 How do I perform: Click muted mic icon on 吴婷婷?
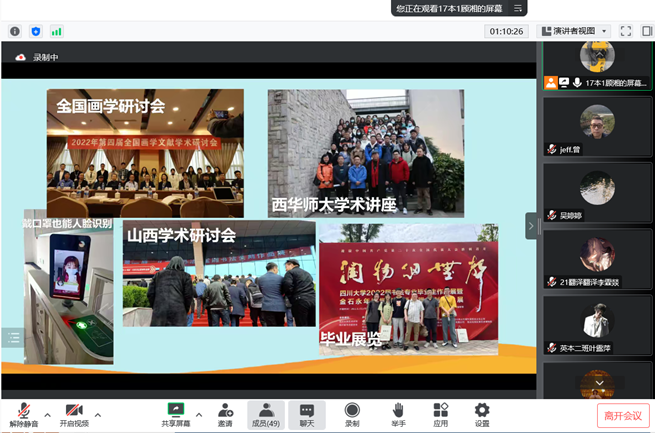pyautogui.click(x=551, y=215)
